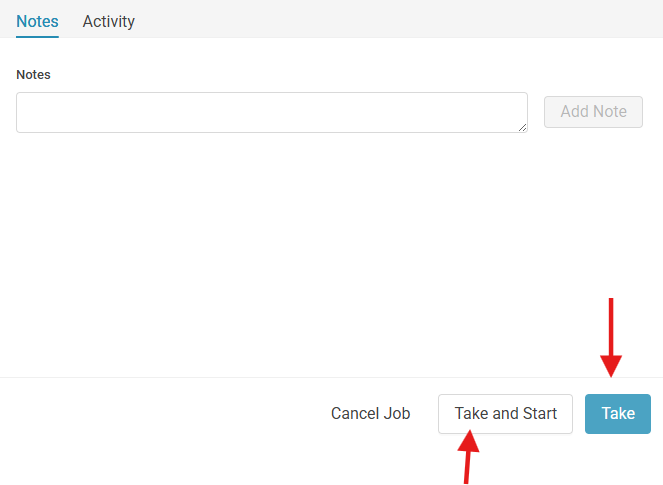Image resolution: width=663 pixels, height=485 pixels.
Task: Click the Add Note button
Action: [593, 112]
